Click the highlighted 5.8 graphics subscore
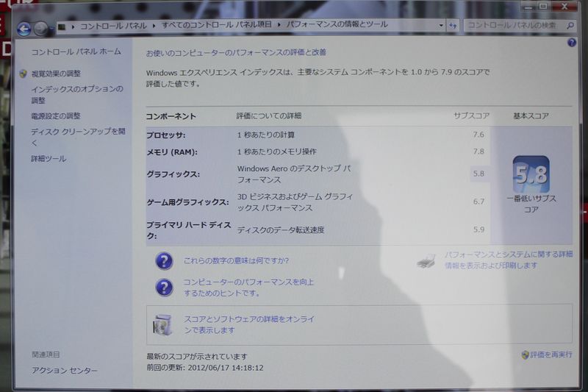 [479, 174]
